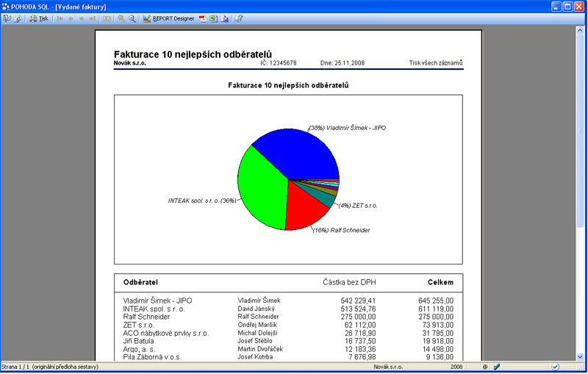The width and height of the screenshot is (588, 374).
Task: Click the Tisk print button
Action: (39, 18)
